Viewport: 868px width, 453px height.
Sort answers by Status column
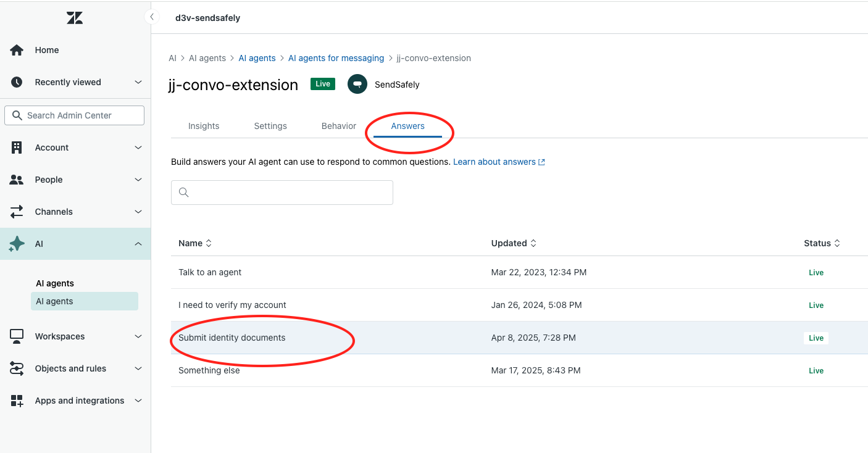coord(822,243)
